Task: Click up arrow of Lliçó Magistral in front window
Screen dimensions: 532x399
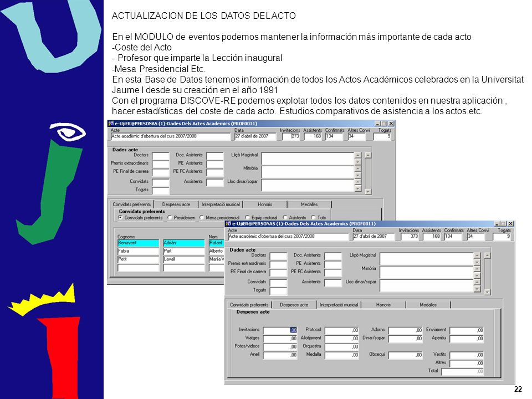Action: 477,255
